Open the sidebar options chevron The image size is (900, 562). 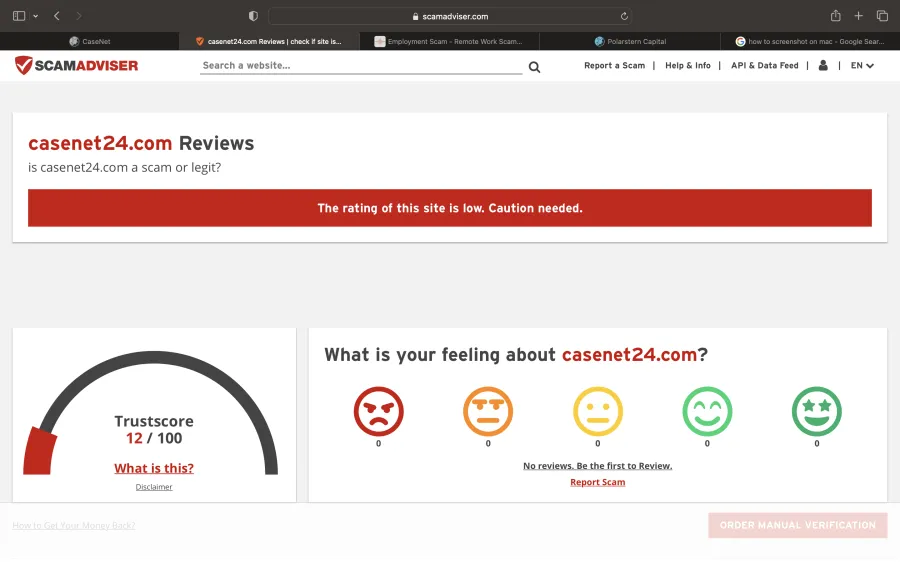(x=36, y=16)
